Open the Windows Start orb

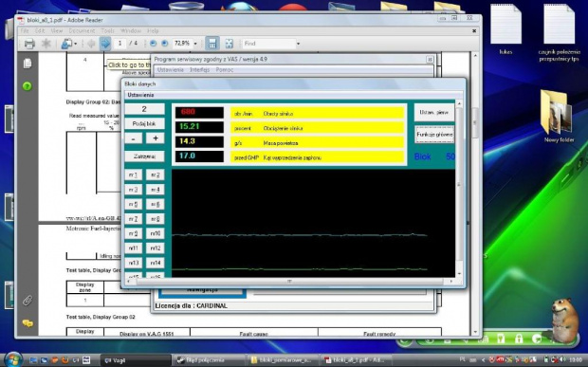[x=13, y=359]
